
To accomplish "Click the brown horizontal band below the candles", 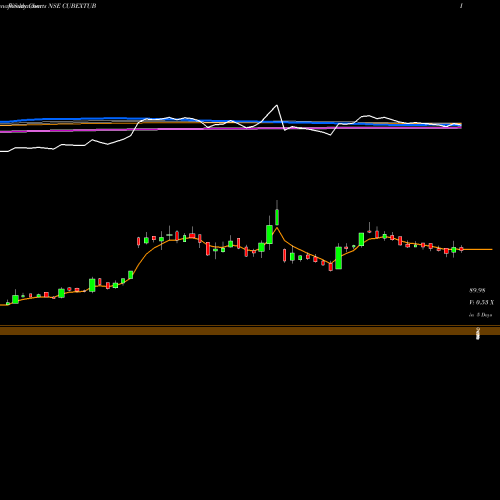I will 250,331.
